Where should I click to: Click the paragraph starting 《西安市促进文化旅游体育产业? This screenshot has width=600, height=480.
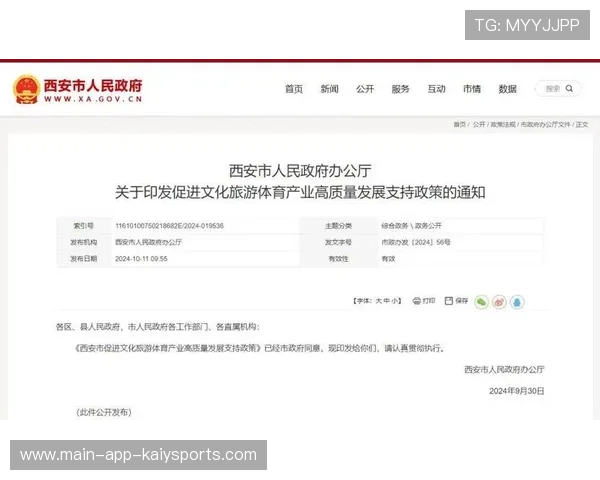(x=260, y=348)
